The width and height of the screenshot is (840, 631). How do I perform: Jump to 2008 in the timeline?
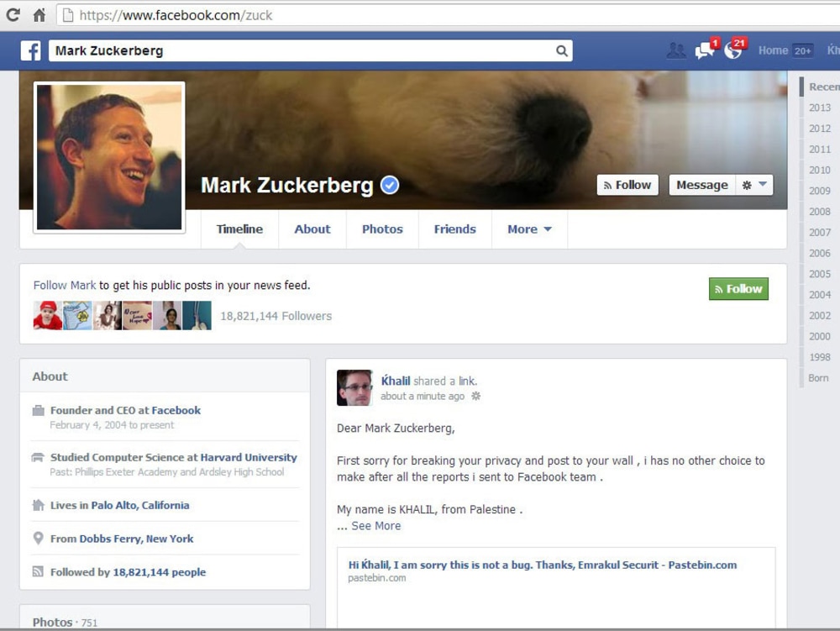click(x=820, y=212)
